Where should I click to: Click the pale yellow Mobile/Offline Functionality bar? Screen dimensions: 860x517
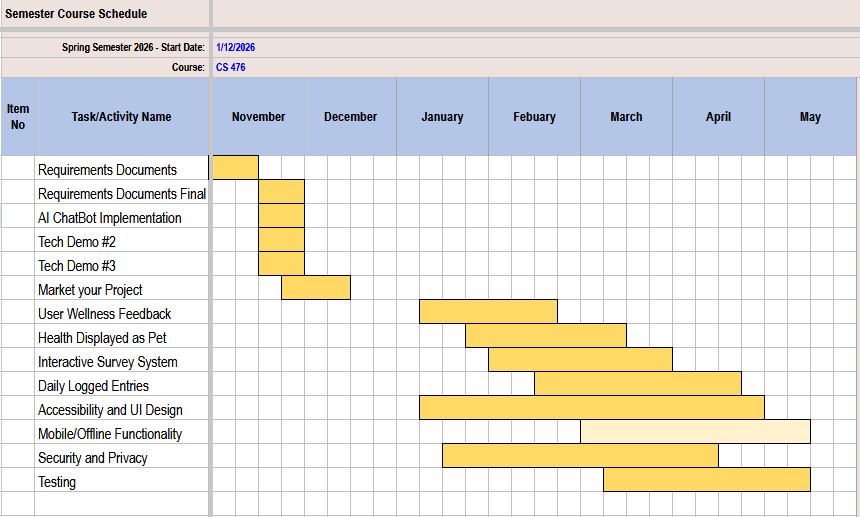click(x=695, y=432)
